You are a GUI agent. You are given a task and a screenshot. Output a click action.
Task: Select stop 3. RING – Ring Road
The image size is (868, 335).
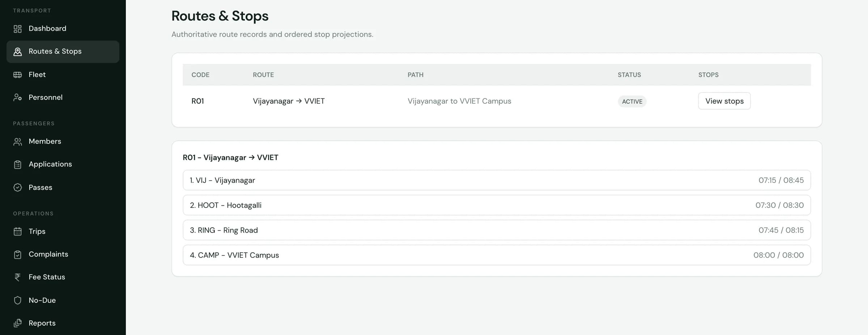(x=497, y=230)
